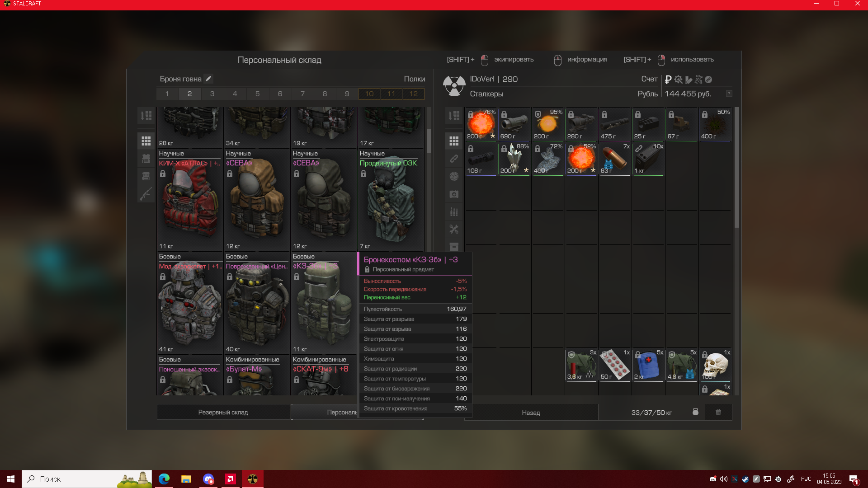Image resolution: width=868 pixels, height=488 pixels.
Task: Select the brown SEVA suit weighing 12 kg
Action: [x=257, y=200]
